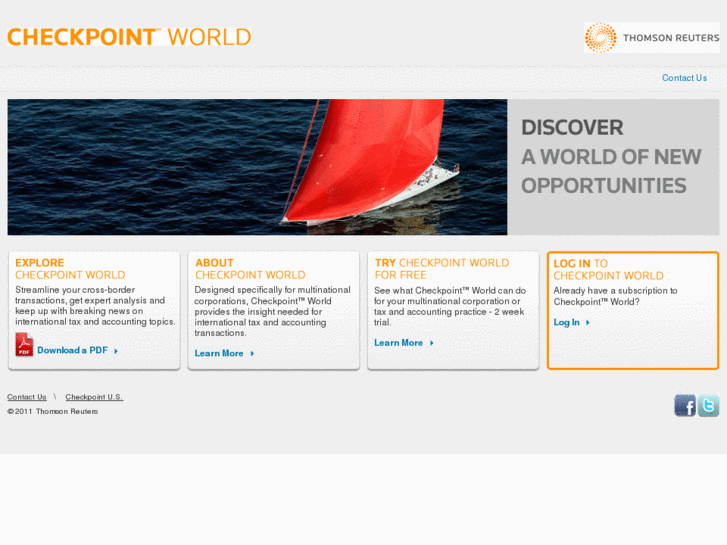Viewport: 727px width, 545px height.
Task: Open the Facebook icon
Action: 685,405
